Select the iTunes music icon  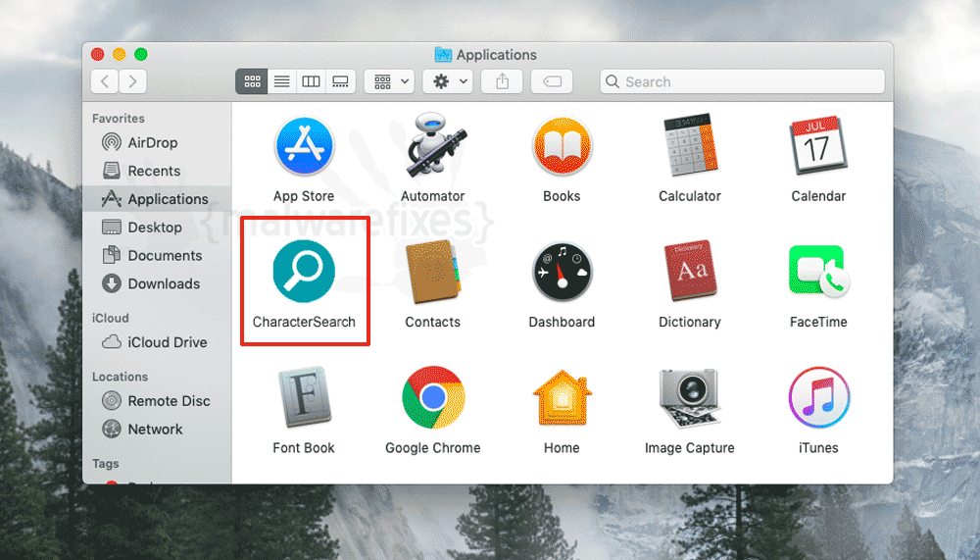(818, 397)
